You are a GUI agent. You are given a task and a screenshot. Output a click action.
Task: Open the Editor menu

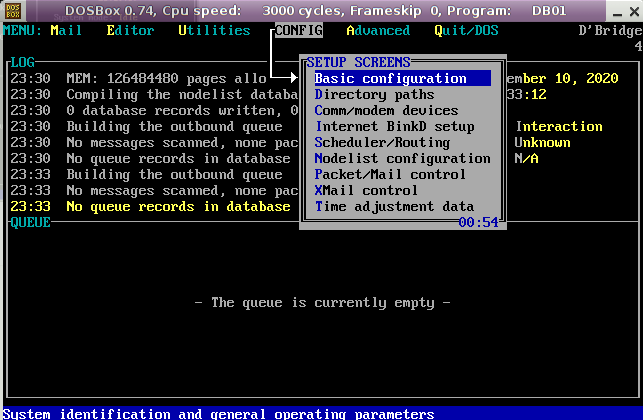(x=130, y=30)
